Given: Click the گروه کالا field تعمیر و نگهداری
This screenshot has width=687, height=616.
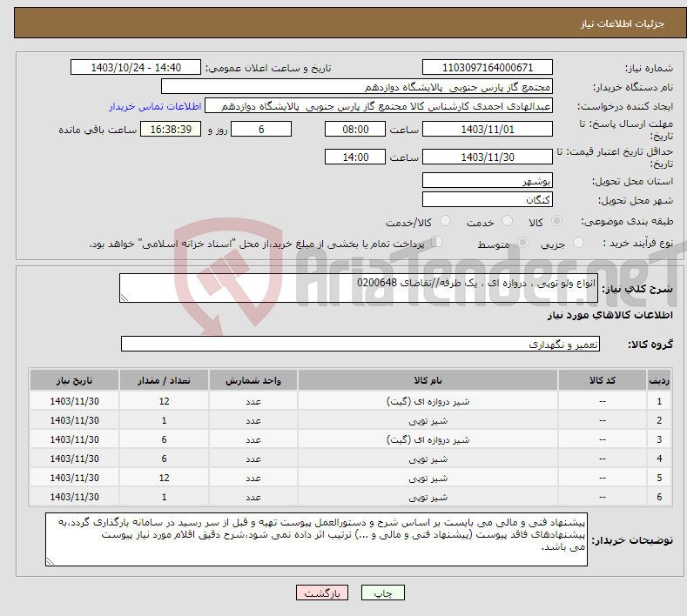Looking at the screenshot, I should coord(360,345).
